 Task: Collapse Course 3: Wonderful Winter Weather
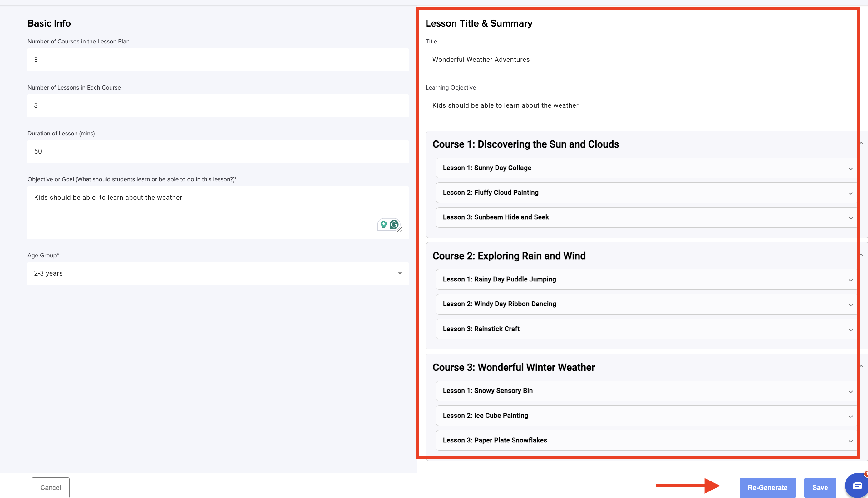pos(861,366)
